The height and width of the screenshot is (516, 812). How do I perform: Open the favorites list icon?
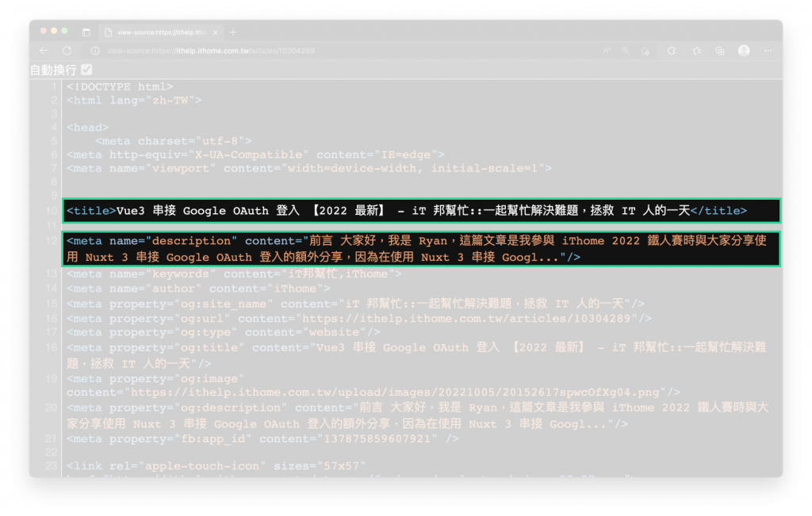tap(697, 51)
